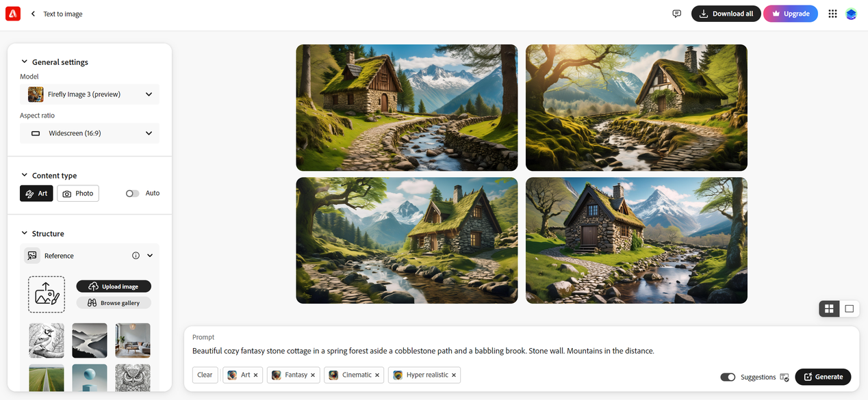Select the bird sketch reference thumbnail

coord(47,341)
